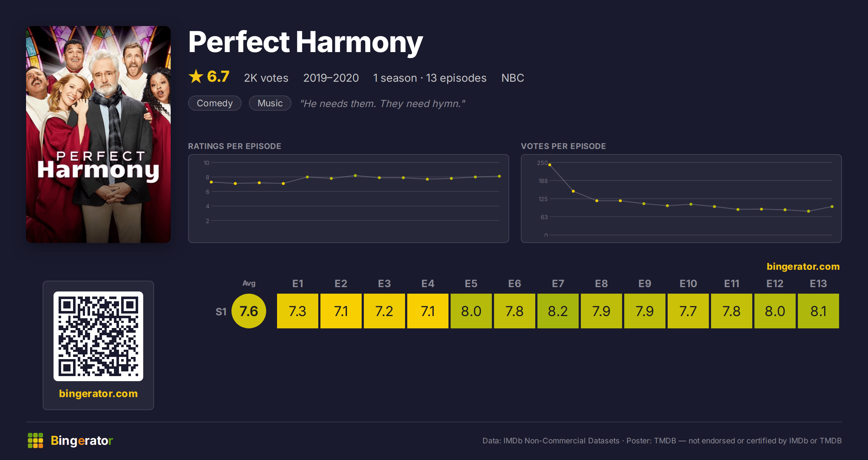Click the QR code image
The image size is (868, 460).
pyautogui.click(x=98, y=336)
